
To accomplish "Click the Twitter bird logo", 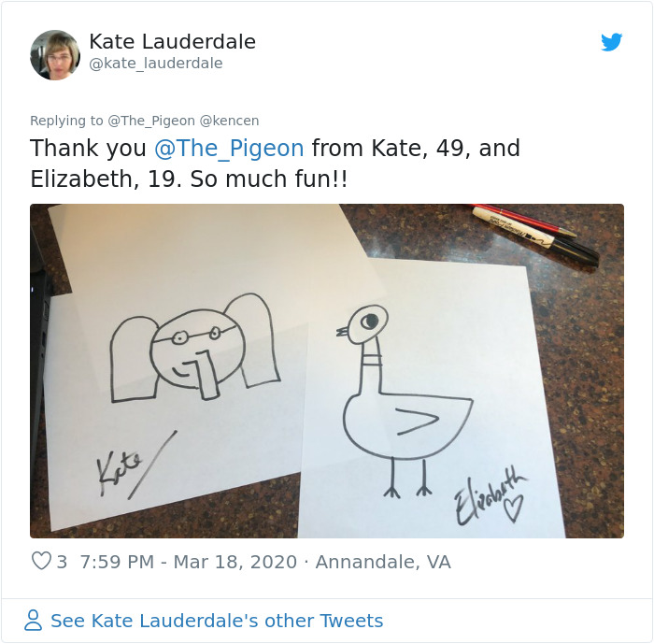I will [611, 42].
